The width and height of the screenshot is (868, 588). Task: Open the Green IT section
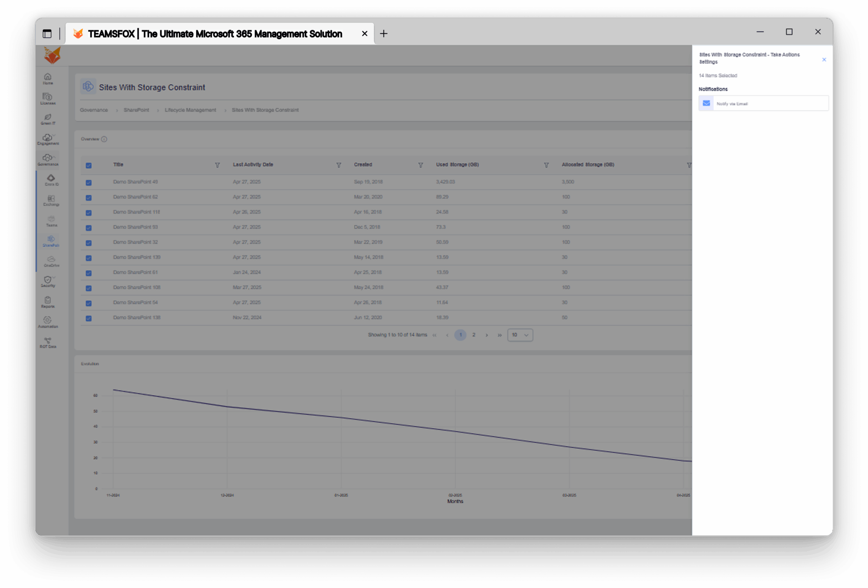[x=48, y=119]
